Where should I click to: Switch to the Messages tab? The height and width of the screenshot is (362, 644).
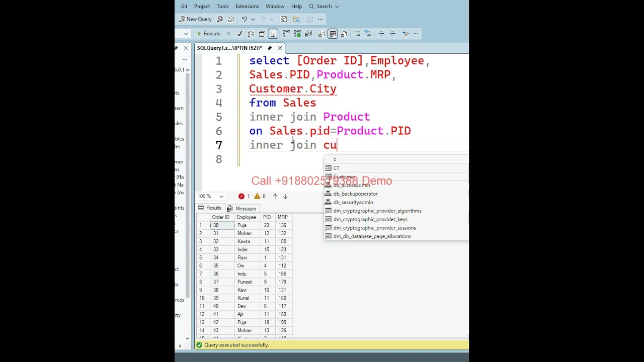point(242,208)
